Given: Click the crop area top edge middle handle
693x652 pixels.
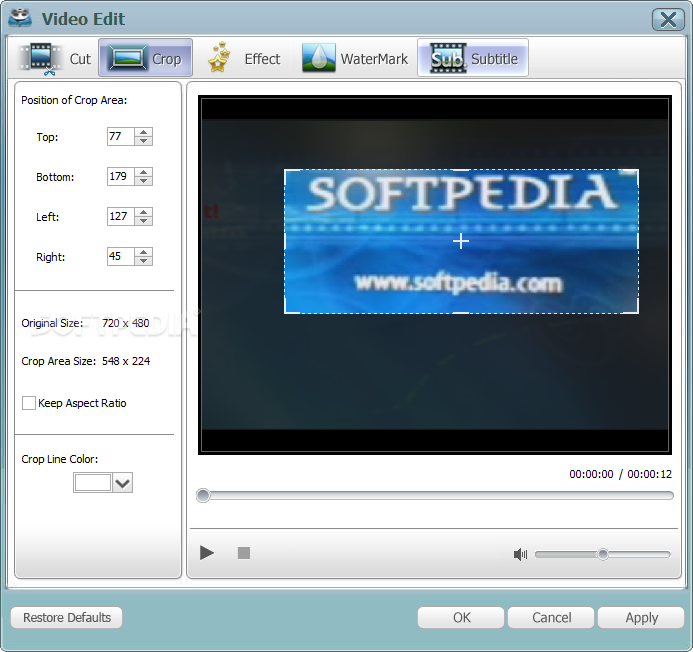Looking at the screenshot, I should [x=461, y=170].
